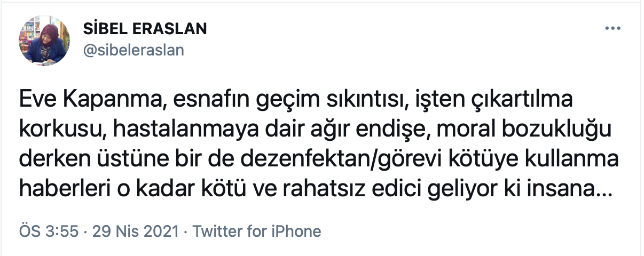Open the three-dot more options menu
The width and height of the screenshot is (644, 256).
tap(612, 28)
